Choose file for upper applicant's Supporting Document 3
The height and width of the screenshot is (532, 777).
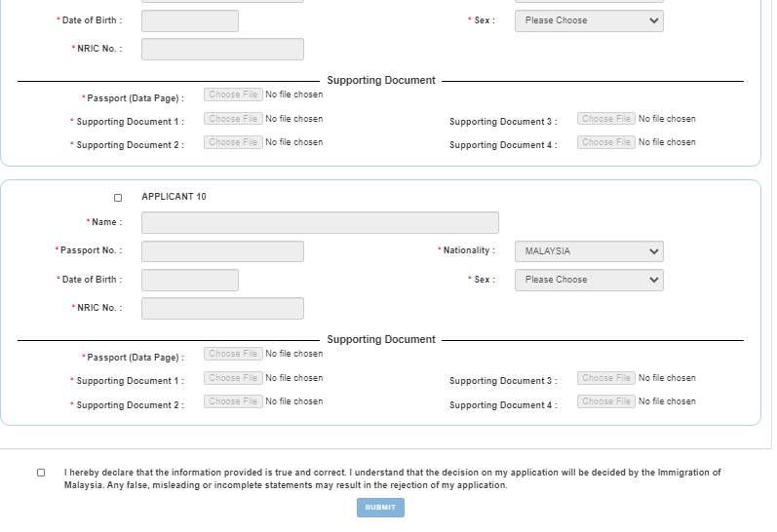(606, 119)
